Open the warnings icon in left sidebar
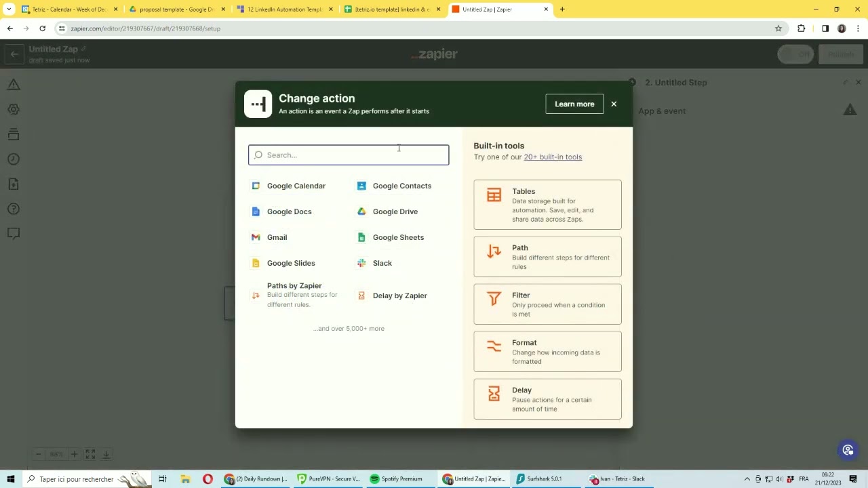 tap(14, 85)
